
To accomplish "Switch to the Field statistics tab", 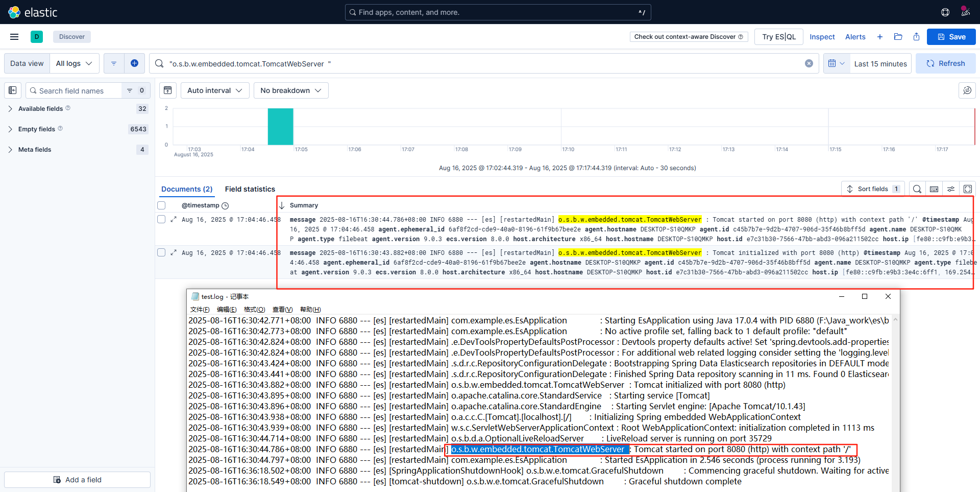I will pos(250,189).
